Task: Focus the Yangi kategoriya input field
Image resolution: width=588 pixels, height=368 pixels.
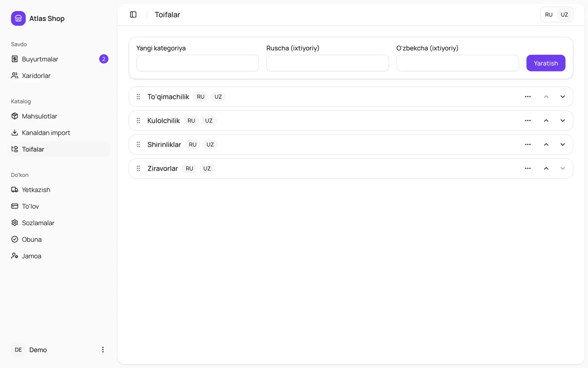Action: pyautogui.click(x=198, y=63)
